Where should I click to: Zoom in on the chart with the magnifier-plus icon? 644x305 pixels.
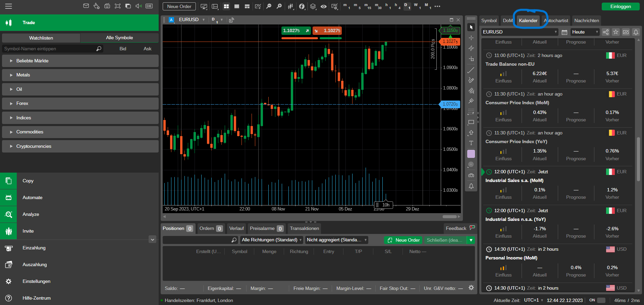coord(279,6)
